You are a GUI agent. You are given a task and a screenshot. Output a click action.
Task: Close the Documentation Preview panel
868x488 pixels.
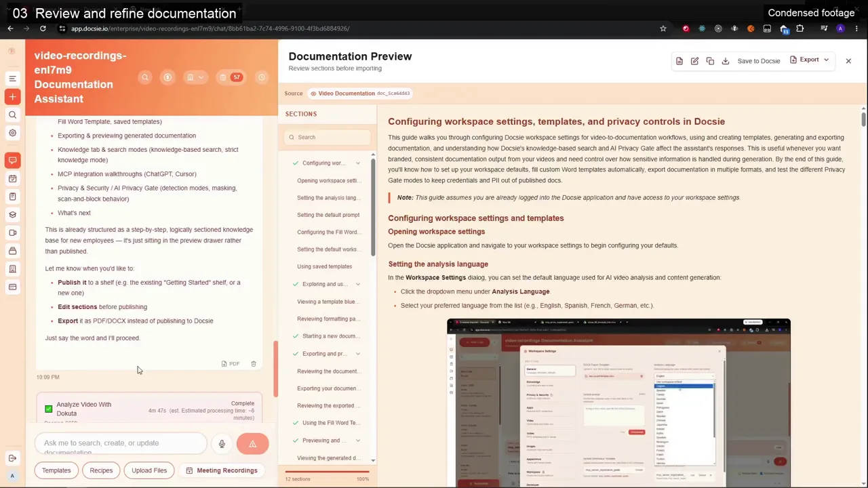click(848, 61)
